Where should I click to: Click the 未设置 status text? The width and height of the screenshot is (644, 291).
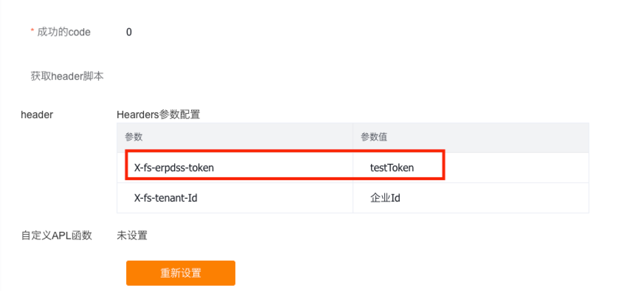(132, 236)
